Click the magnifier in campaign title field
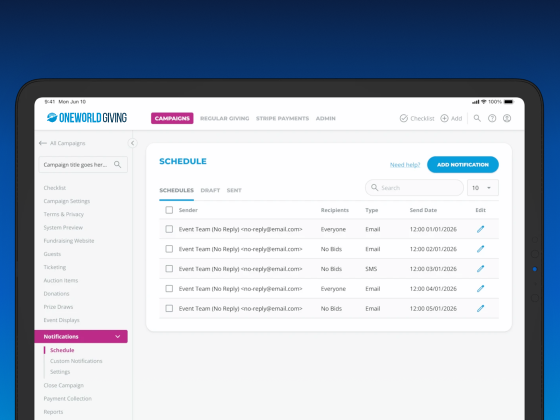Screen dimensions: 560x420 [x=118, y=165]
